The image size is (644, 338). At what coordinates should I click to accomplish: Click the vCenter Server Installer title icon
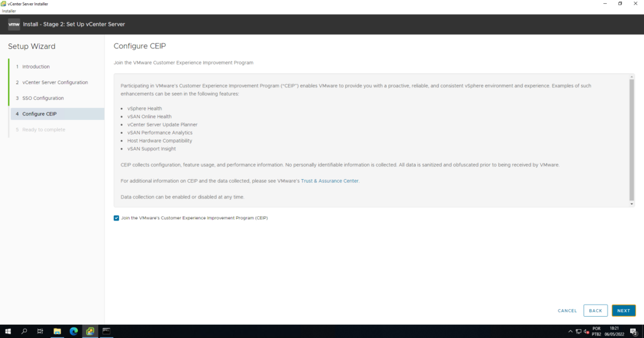point(4,4)
